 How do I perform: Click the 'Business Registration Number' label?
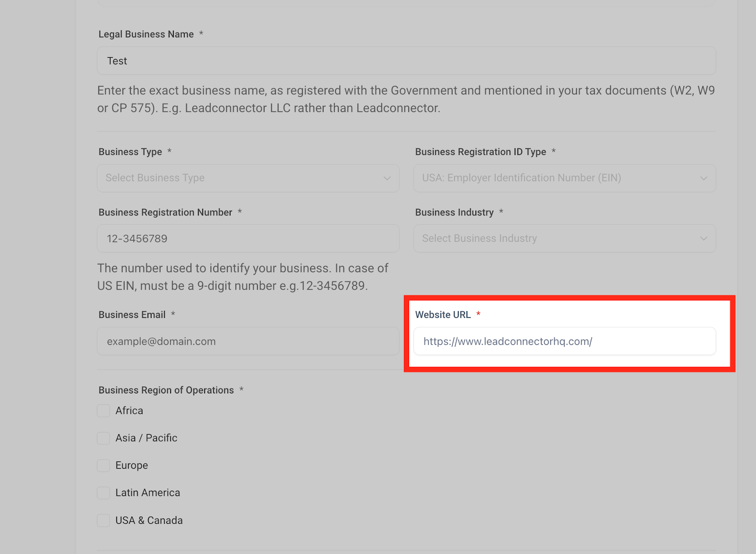pos(165,213)
